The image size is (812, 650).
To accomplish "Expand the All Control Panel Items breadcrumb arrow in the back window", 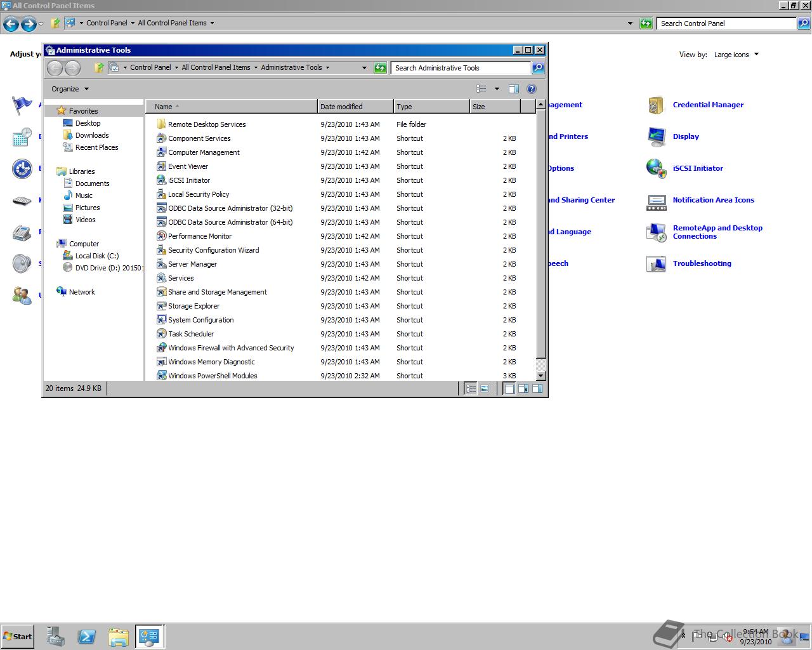I will tap(212, 23).
